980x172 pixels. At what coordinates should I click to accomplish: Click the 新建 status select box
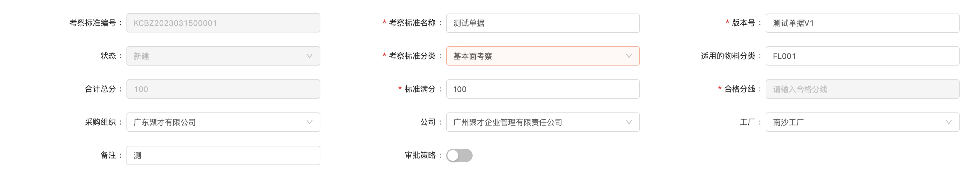click(x=213, y=56)
